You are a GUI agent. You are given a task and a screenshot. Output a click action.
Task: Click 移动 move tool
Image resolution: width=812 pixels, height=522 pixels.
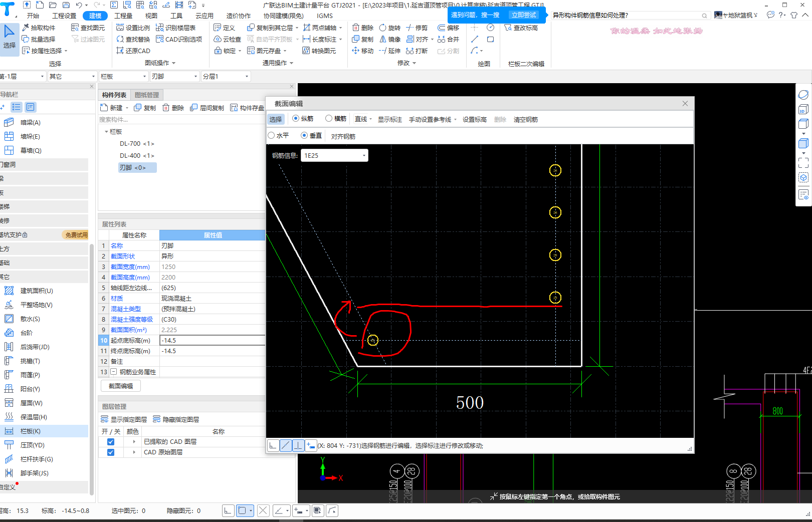363,51
